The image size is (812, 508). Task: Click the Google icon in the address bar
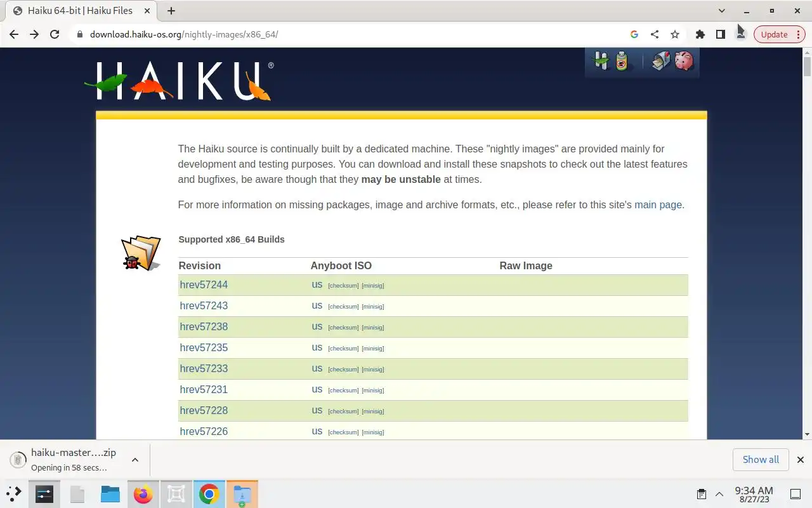click(x=634, y=34)
